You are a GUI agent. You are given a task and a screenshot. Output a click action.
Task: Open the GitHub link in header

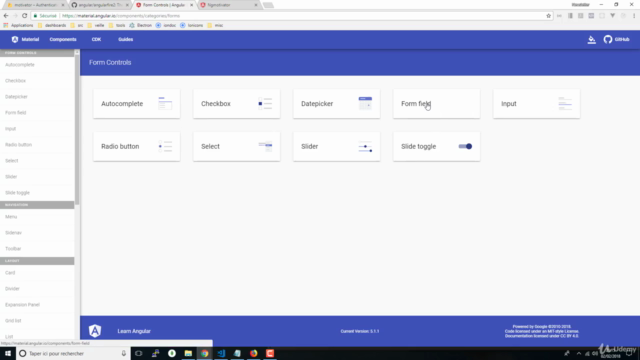pyautogui.click(x=616, y=40)
